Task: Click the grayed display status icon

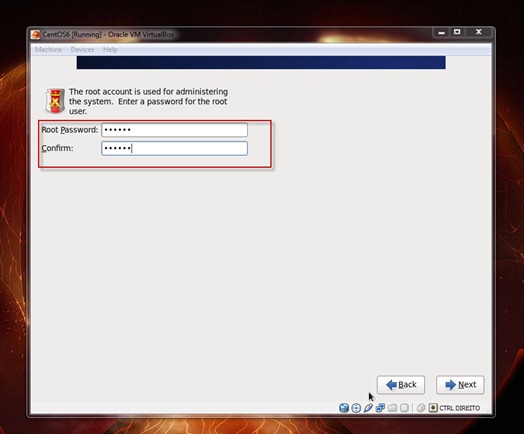Action: point(404,408)
